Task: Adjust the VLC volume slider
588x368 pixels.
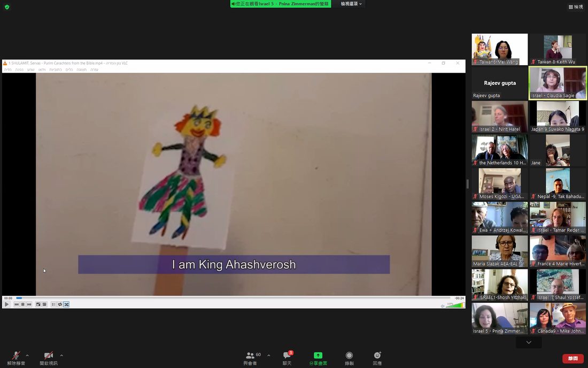Action: [x=455, y=305]
